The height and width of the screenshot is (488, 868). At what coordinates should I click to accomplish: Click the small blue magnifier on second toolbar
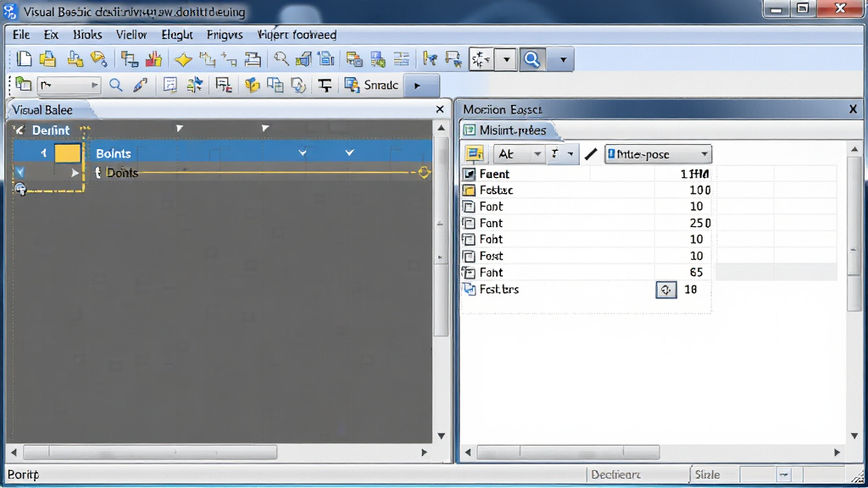(x=115, y=85)
